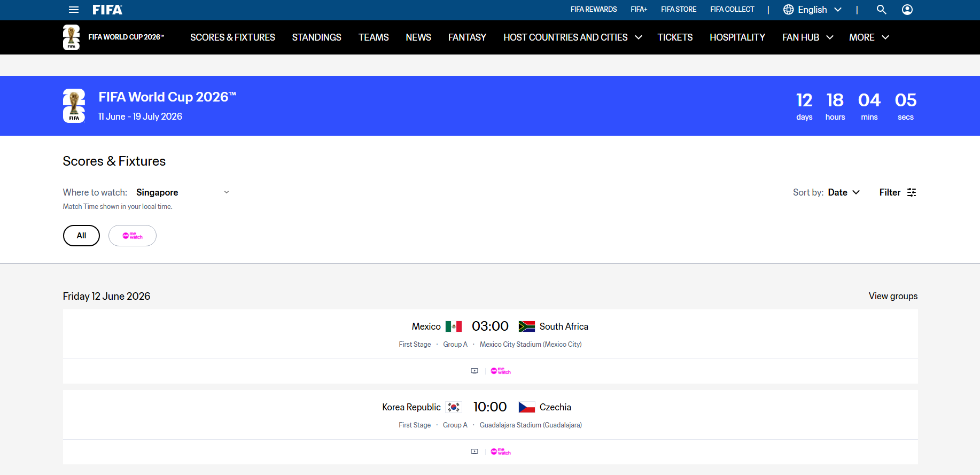Open the hamburger menu
The image size is (980, 475).
74,10
